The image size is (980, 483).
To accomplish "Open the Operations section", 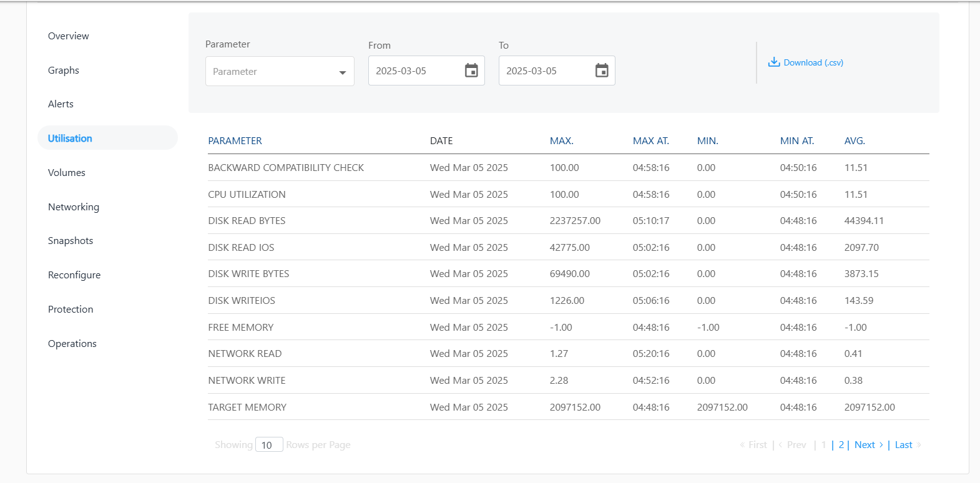I will (72, 344).
